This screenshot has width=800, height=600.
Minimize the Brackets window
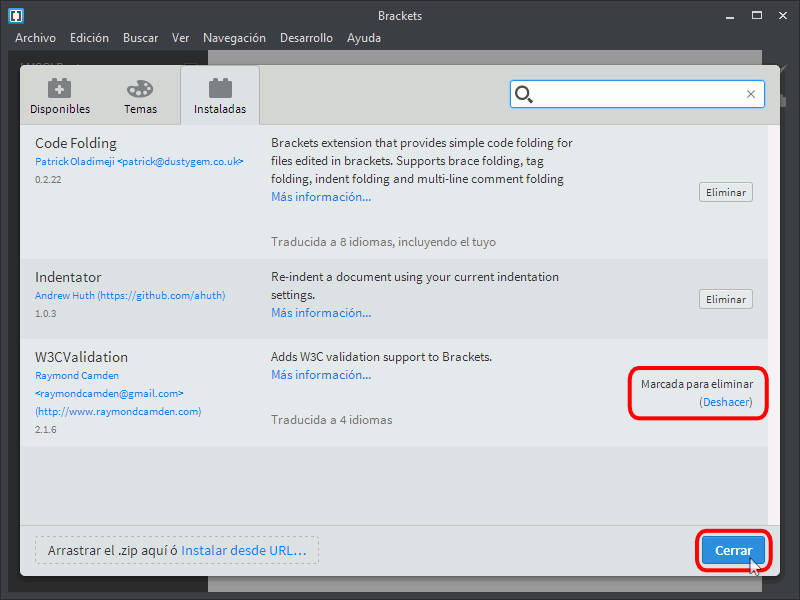coord(730,16)
